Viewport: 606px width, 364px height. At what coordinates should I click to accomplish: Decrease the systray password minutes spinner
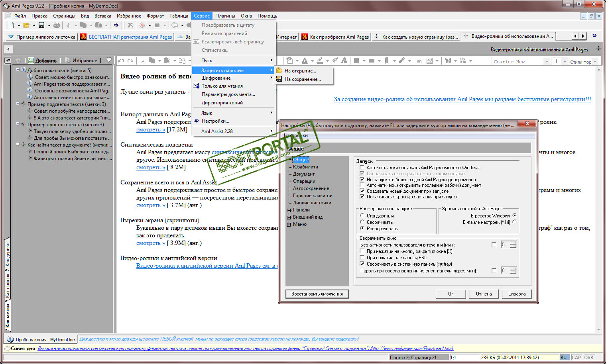point(513,272)
